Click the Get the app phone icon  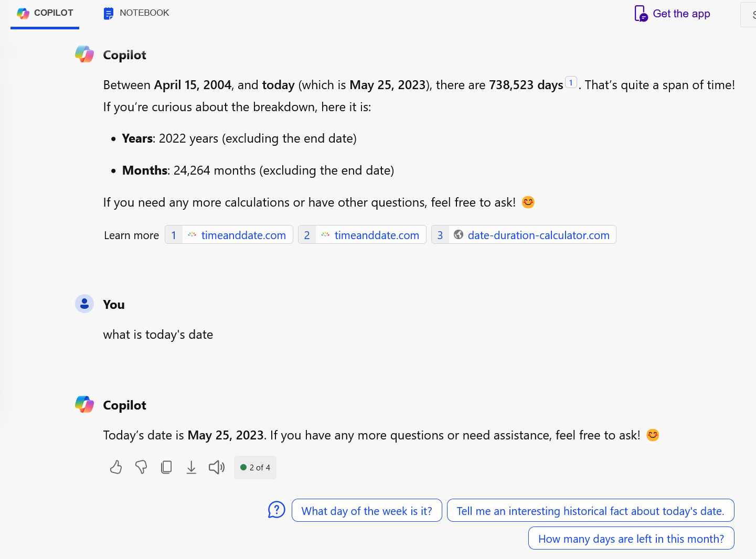point(641,14)
